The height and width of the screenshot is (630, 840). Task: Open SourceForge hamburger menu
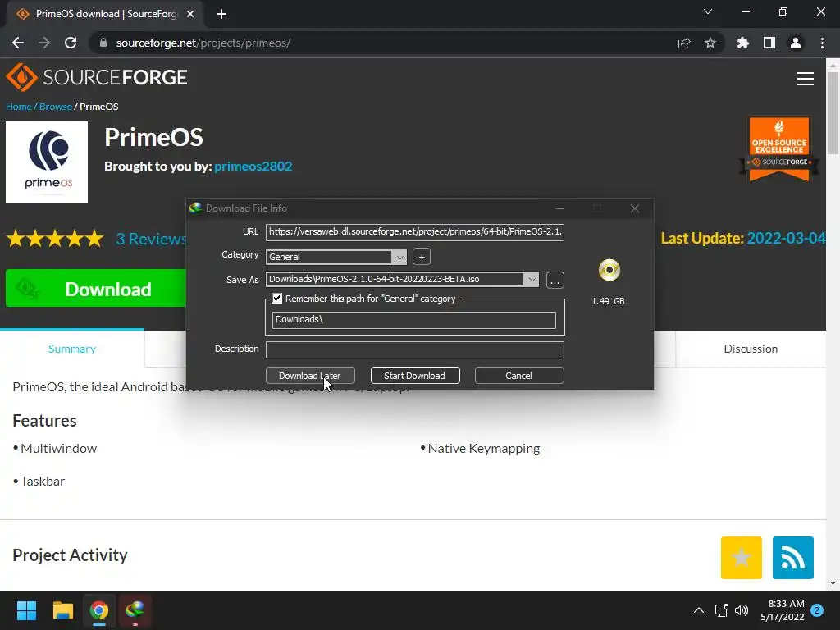point(806,79)
